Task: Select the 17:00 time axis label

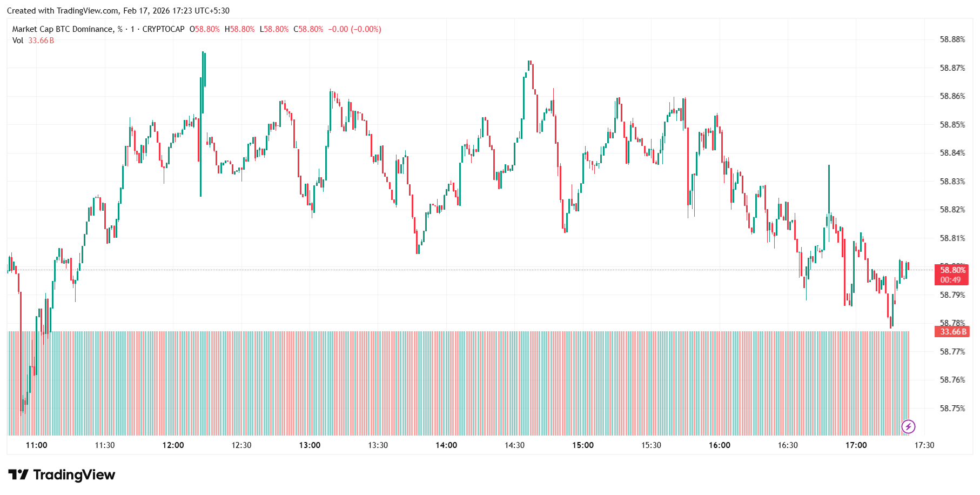Action: [856, 445]
